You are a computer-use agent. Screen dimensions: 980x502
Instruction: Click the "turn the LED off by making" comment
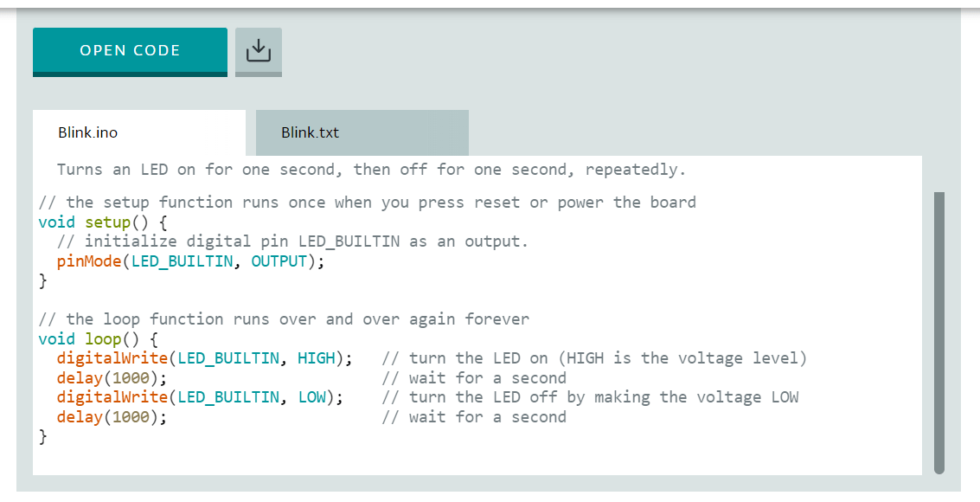590,397
